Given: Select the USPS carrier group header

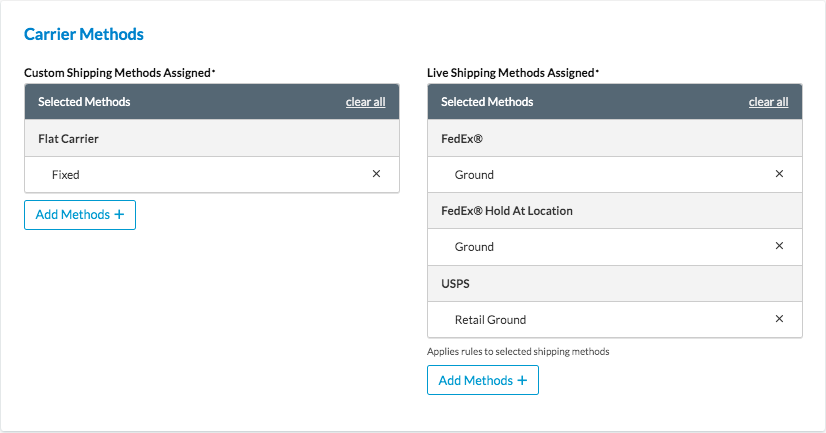Looking at the screenshot, I should tap(457, 283).
